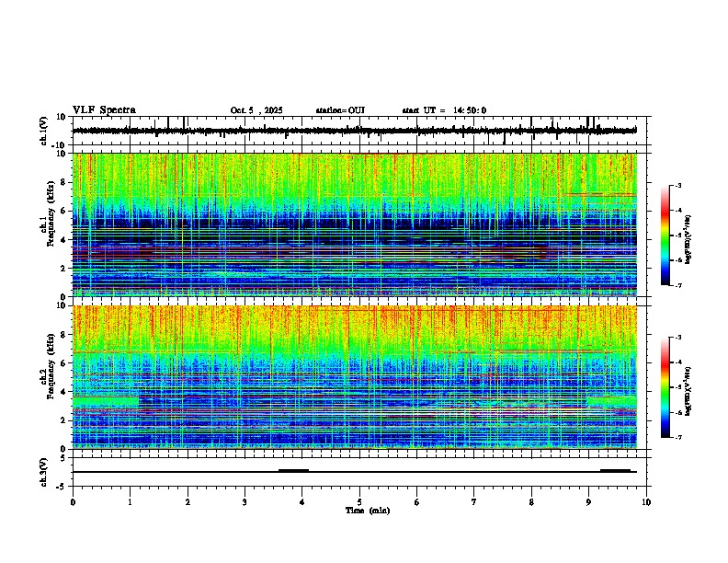728x563 pixels.
Task: Click the "ch.1(V)" waveform axis label
Action: pyautogui.click(x=44, y=131)
